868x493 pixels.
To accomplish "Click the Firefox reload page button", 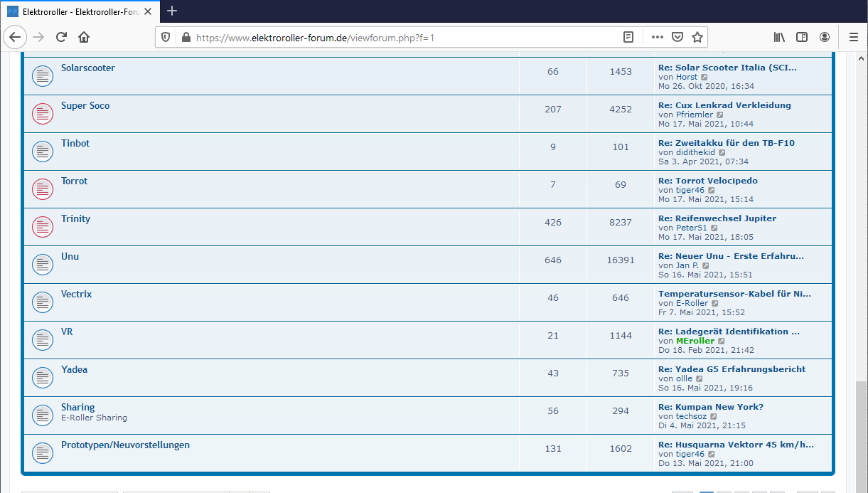I will 61,37.
